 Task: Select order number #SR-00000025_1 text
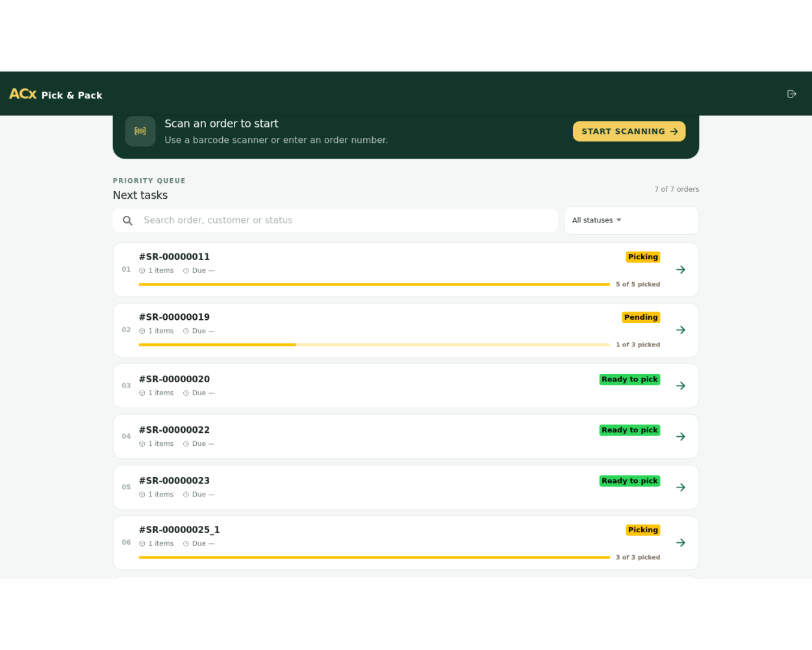[x=179, y=530]
